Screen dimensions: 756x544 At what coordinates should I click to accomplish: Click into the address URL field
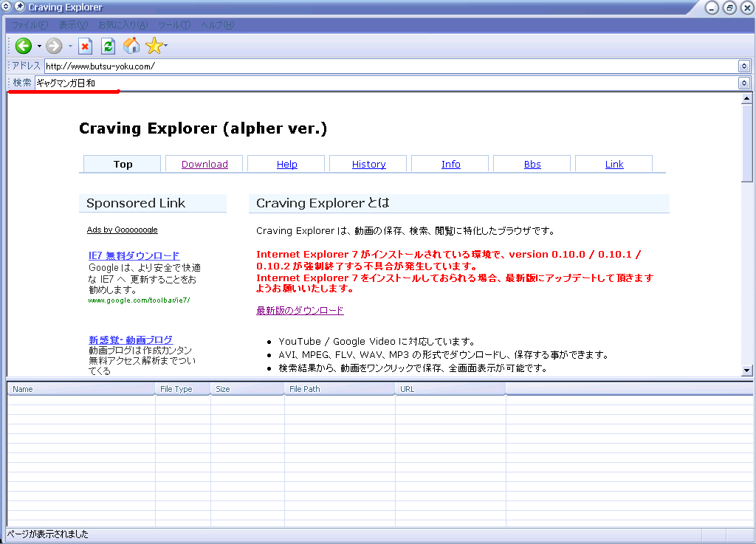point(391,66)
